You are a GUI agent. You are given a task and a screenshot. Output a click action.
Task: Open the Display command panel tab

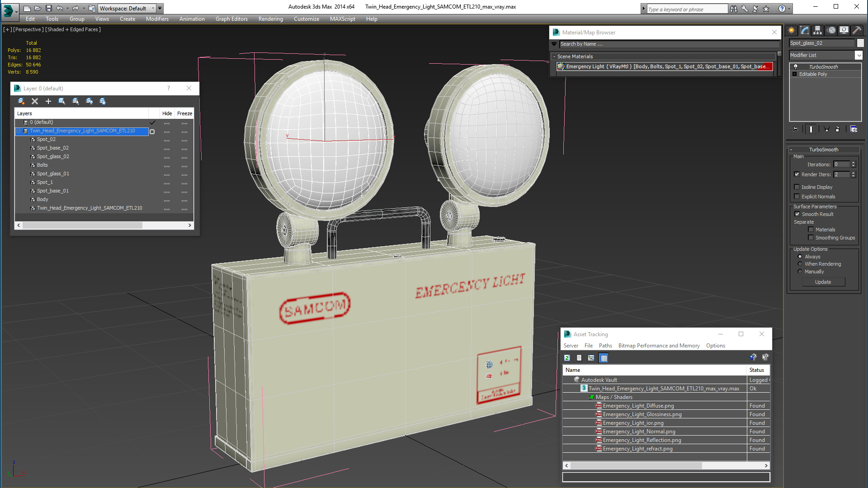coord(844,30)
